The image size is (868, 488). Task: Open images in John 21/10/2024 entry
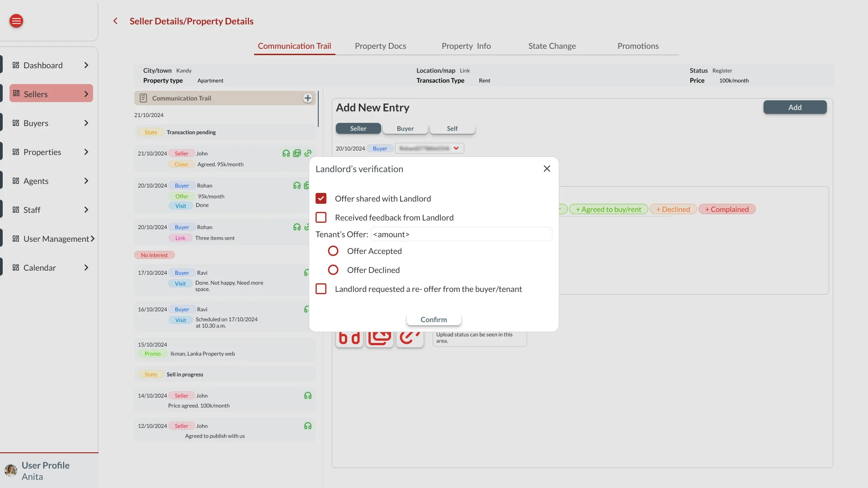(x=297, y=154)
